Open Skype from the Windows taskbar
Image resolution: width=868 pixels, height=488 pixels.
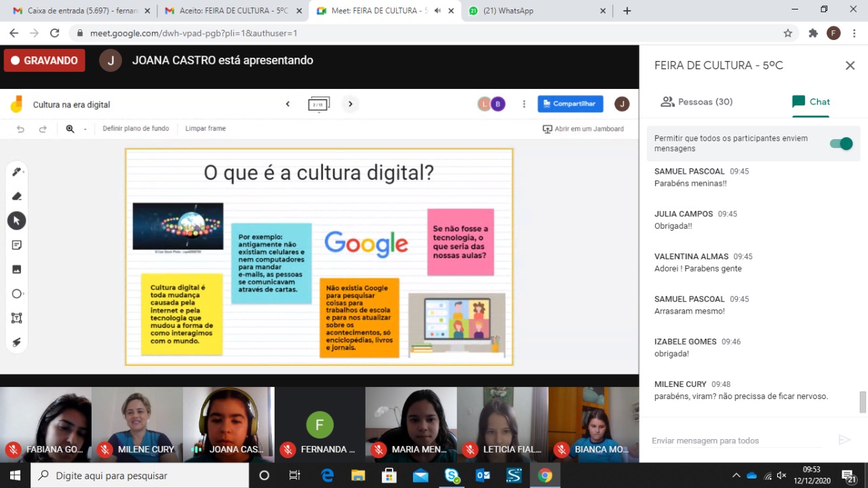(x=452, y=476)
